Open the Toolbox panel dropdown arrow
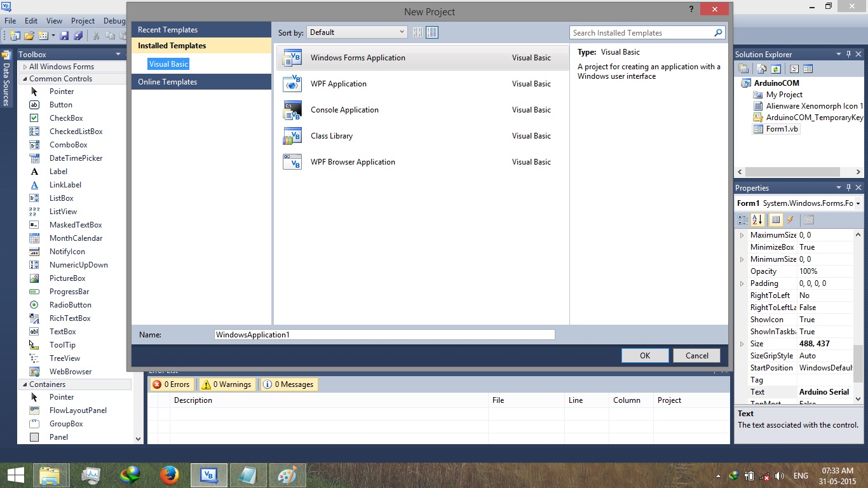The image size is (868, 488). [x=118, y=55]
